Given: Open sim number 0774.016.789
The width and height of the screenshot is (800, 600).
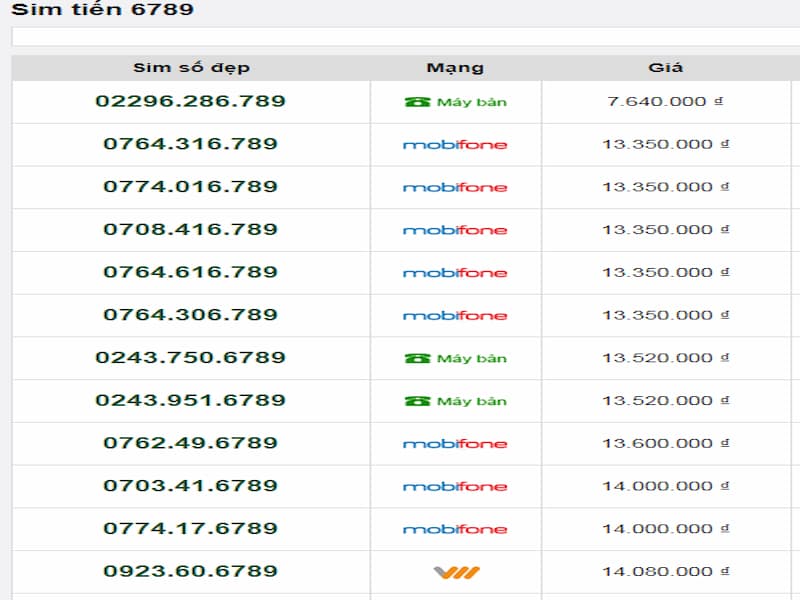Looking at the screenshot, I should 190,187.
